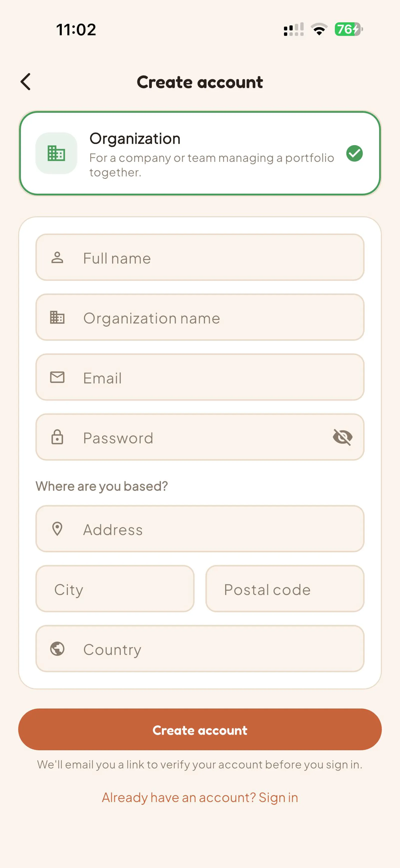Open the Already have an account? Sign in link

pos(200,798)
